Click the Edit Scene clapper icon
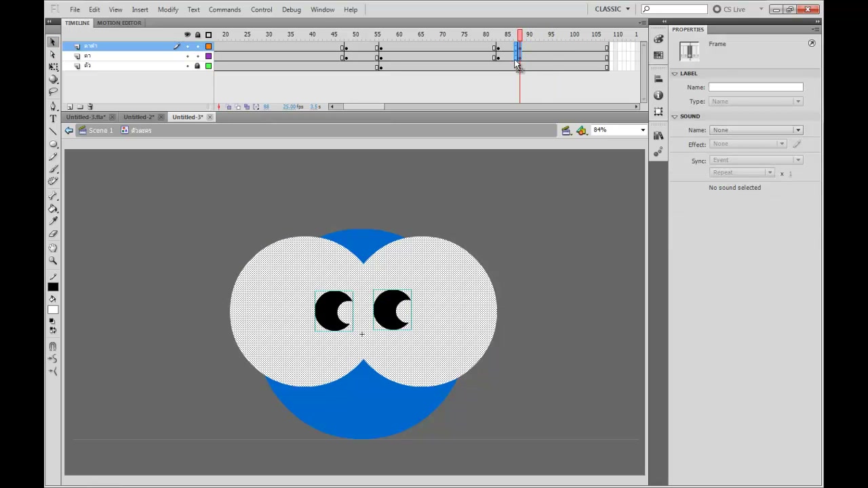Screen dimensions: 868x488 pyautogui.click(x=566, y=130)
